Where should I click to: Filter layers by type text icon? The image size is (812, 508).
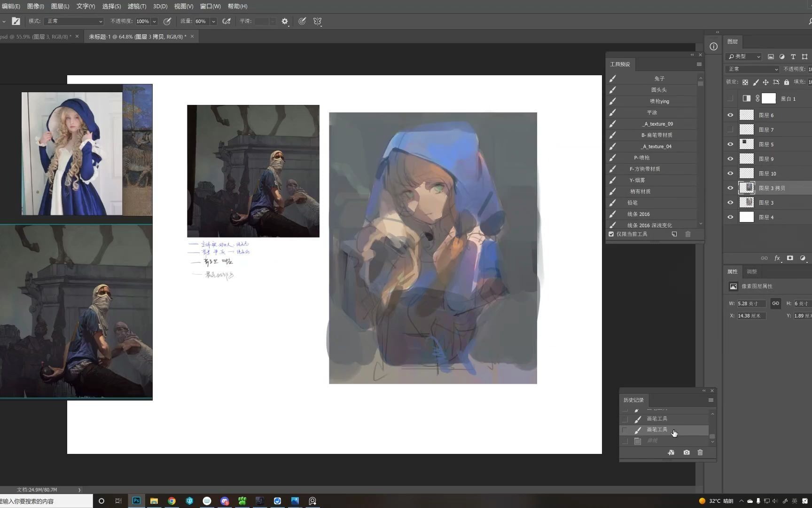[793, 56]
